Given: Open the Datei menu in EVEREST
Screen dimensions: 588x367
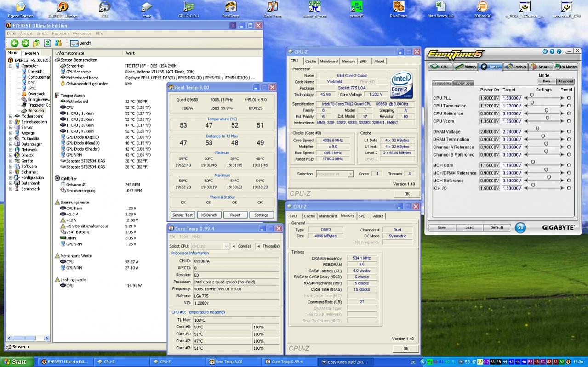Looking at the screenshot, I should coord(11,34).
